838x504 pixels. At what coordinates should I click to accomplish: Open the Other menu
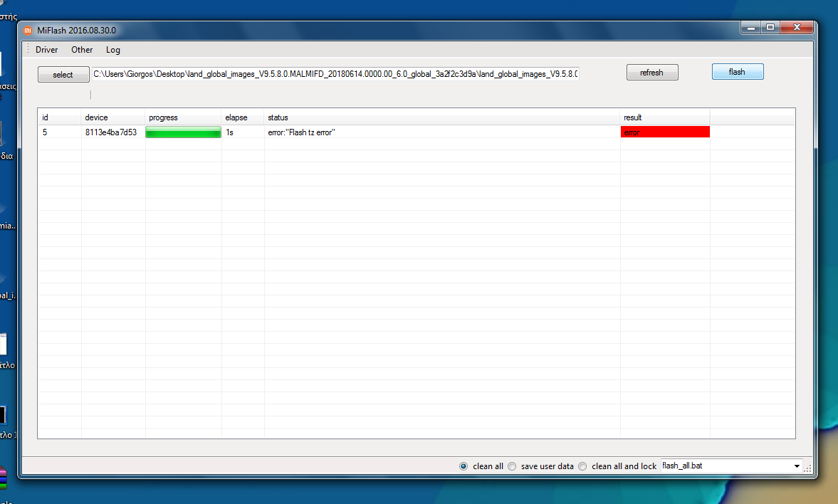tap(82, 50)
